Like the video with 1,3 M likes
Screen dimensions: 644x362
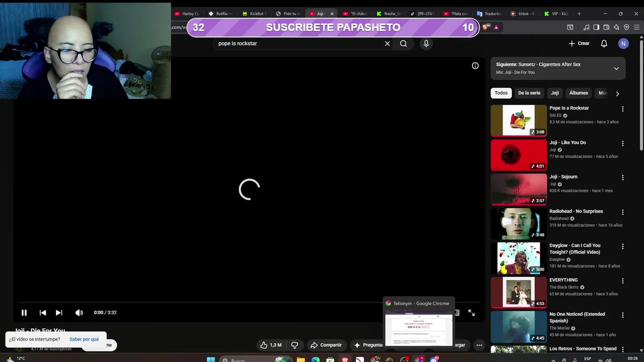point(271,345)
